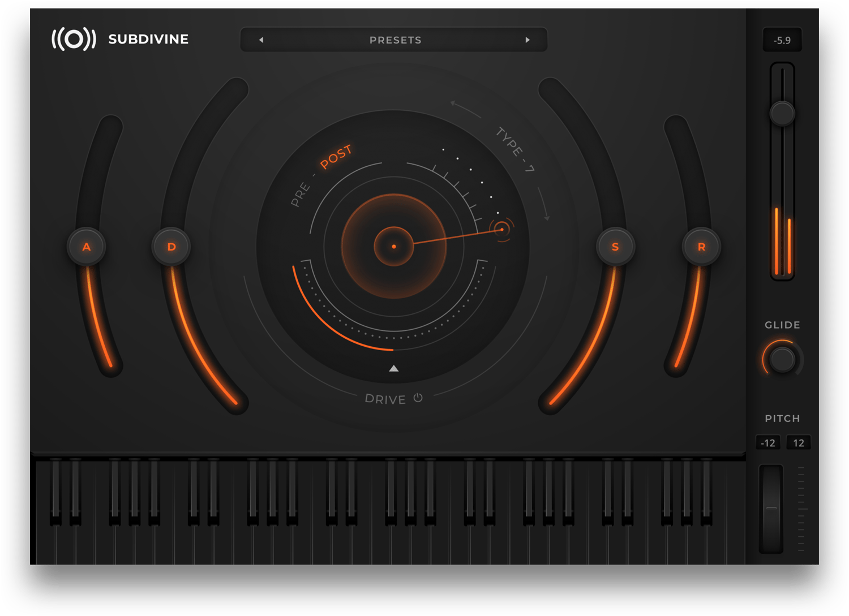The width and height of the screenshot is (849, 616).
Task: Select PRE drive routing
Action: pyautogui.click(x=300, y=194)
